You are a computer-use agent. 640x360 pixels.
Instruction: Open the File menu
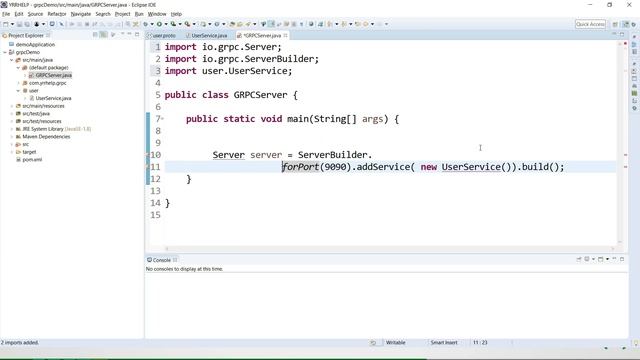pos(6,14)
